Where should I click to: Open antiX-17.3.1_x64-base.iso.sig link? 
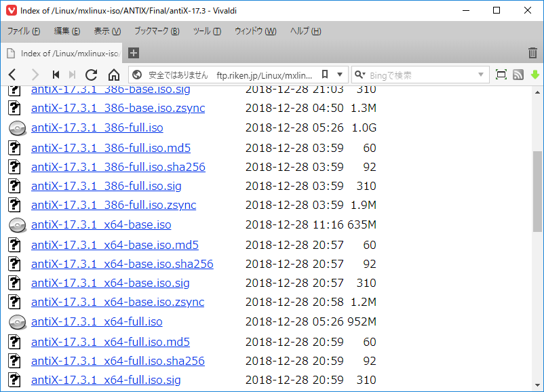(111, 283)
